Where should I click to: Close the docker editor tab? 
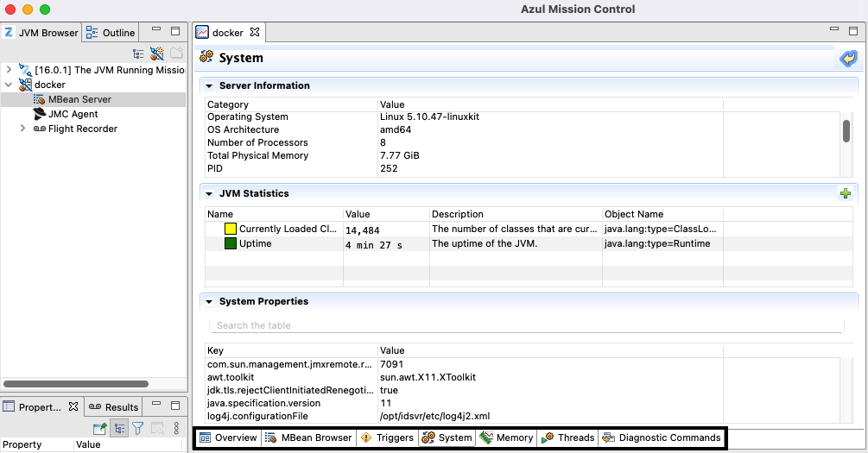(x=255, y=32)
